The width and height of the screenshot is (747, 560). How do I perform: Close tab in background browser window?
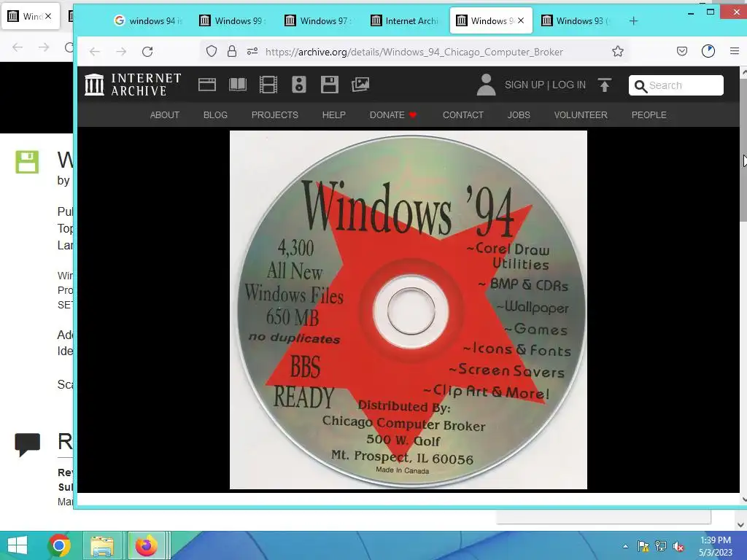click(x=47, y=16)
